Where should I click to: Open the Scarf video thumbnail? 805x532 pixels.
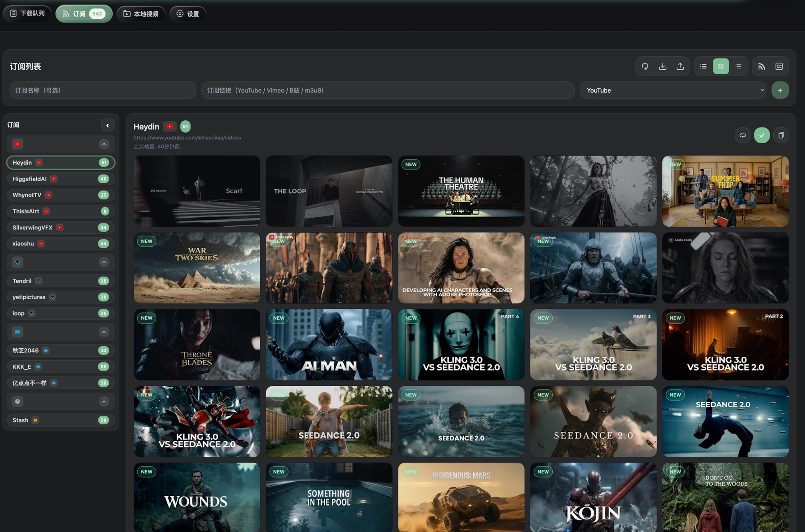(x=197, y=191)
